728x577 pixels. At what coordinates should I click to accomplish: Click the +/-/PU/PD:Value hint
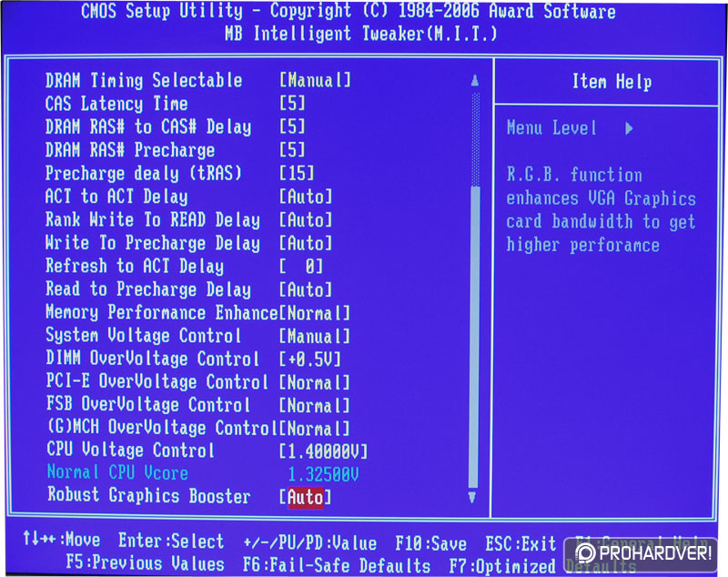309,543
